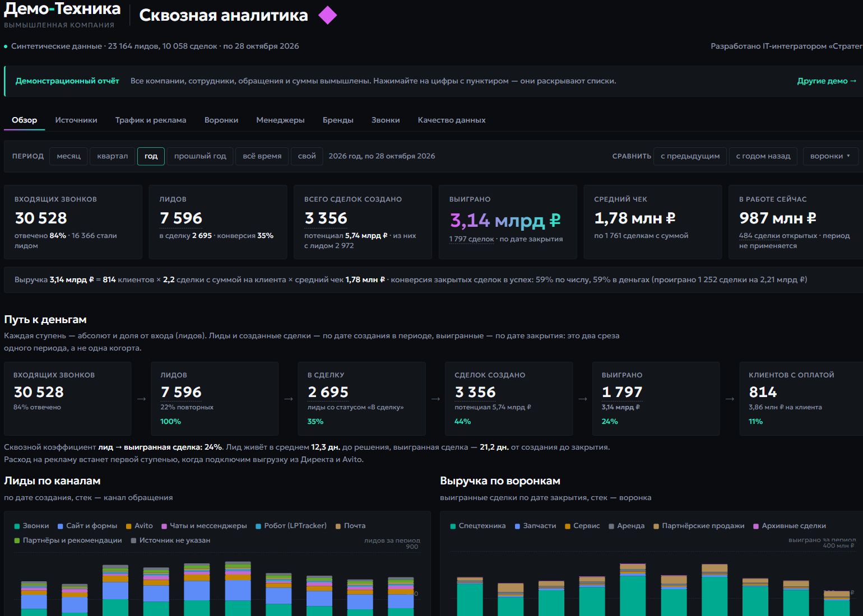
Task: Go to the Воронки tab
Action: 221,120
